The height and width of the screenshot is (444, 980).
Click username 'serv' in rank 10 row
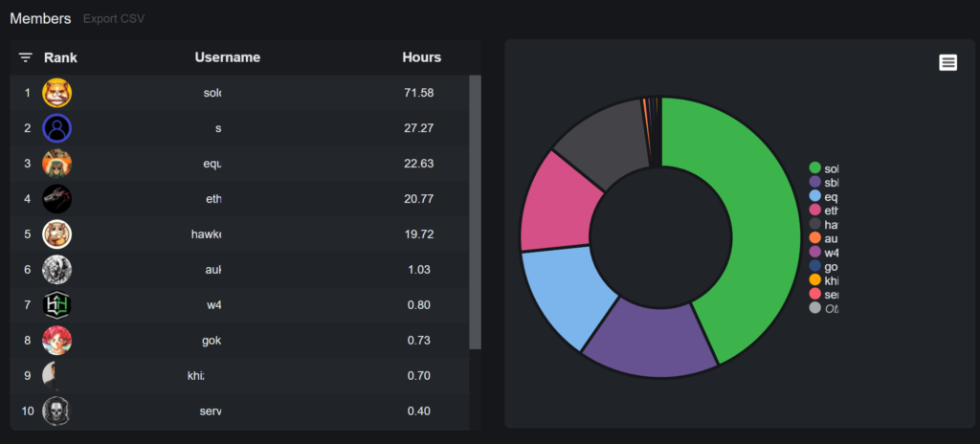tap(211, 411)
